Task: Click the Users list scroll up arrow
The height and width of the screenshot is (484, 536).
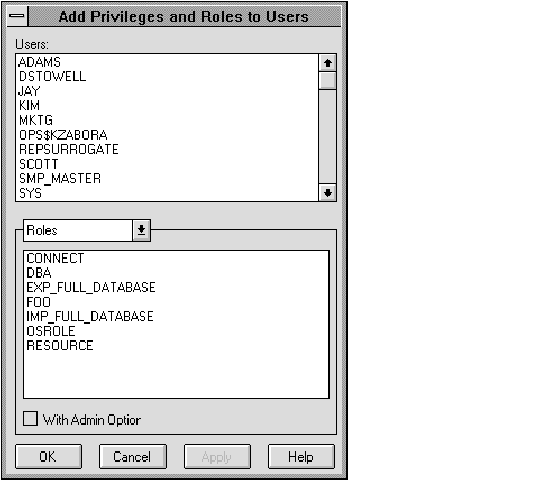Action: tap(327, 63)
